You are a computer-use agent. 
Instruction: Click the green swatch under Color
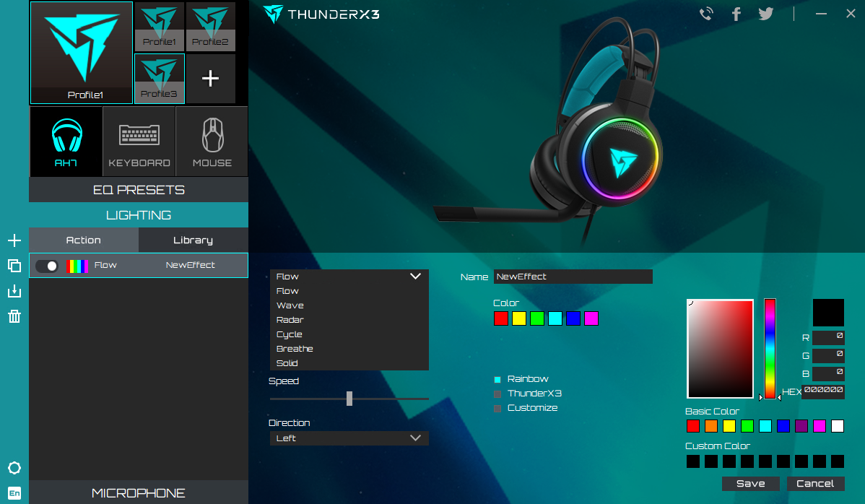coord(537,318)
